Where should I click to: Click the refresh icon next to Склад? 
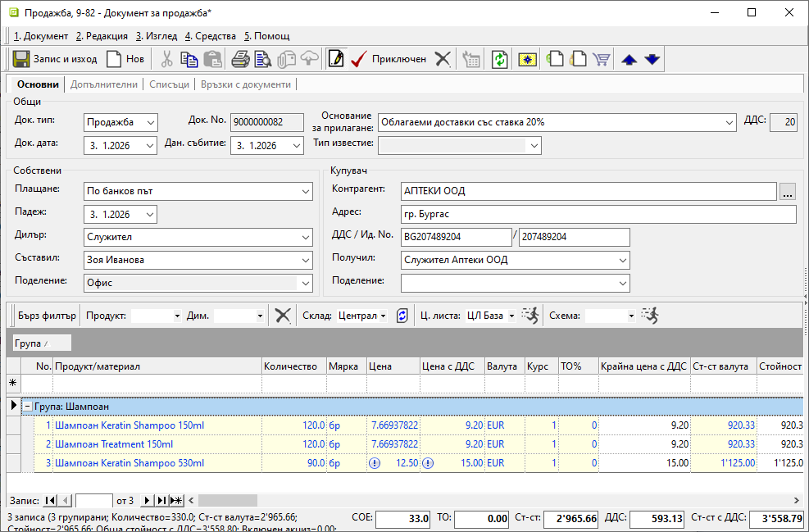pyautogui.click(x=402, y=316)
